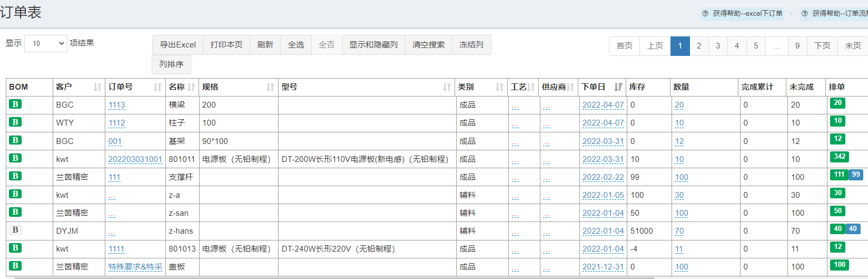Click the sort icon on 型号 column
Screen dimensions: 868x279
tap(447, 87)
